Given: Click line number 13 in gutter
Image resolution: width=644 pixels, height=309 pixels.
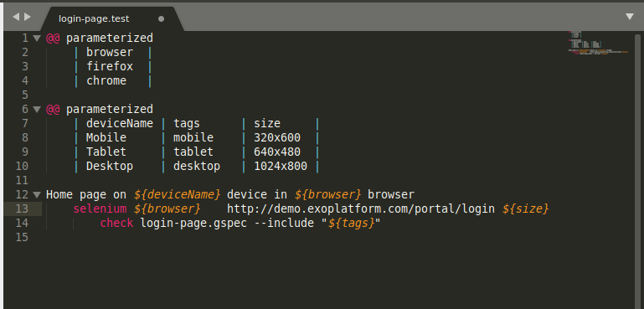Looking at the screenshot, I should click(22, 209).
